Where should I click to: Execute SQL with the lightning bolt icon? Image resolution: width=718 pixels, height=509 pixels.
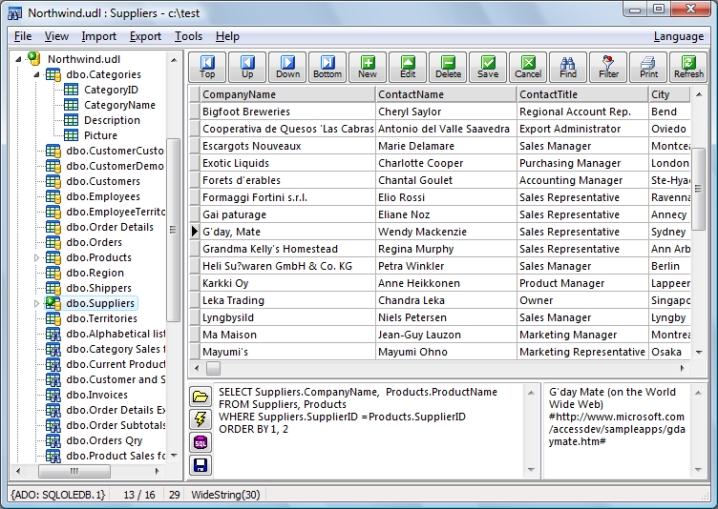point(200,419)
